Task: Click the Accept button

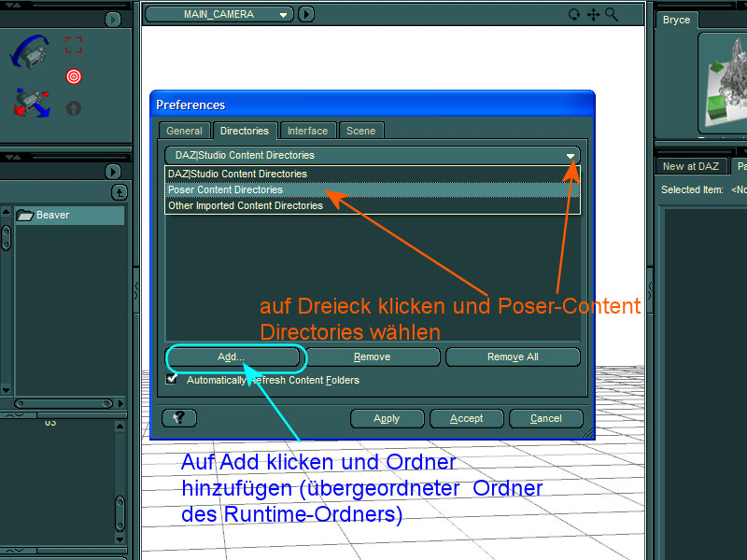Action: tap(466, 418)
